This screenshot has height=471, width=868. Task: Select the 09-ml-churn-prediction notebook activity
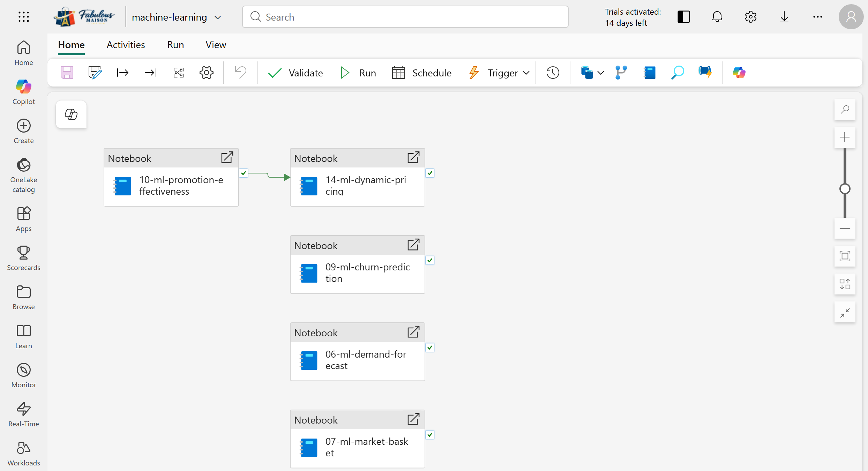click(358, 264)
